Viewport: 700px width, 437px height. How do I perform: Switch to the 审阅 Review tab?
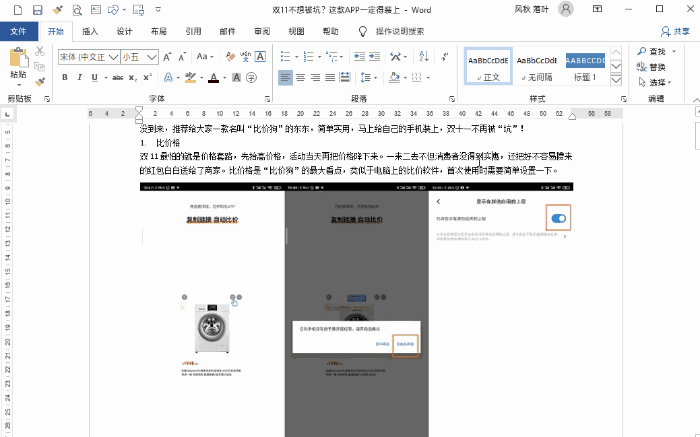262,31
